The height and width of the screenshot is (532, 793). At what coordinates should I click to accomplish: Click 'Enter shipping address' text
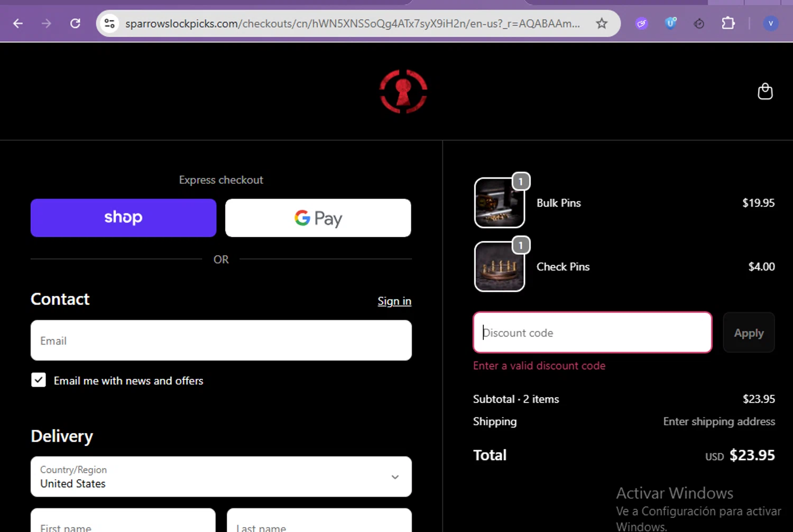[x=719, y=422]
